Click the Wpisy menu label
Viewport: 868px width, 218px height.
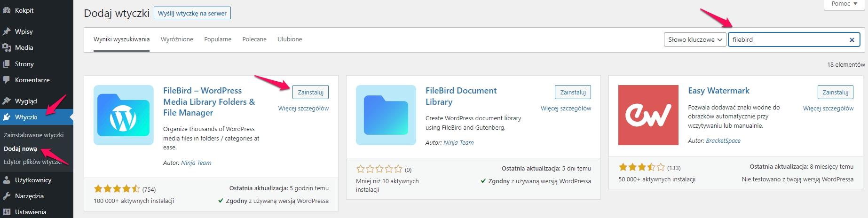pyautogui.click(x=24, y=31)
